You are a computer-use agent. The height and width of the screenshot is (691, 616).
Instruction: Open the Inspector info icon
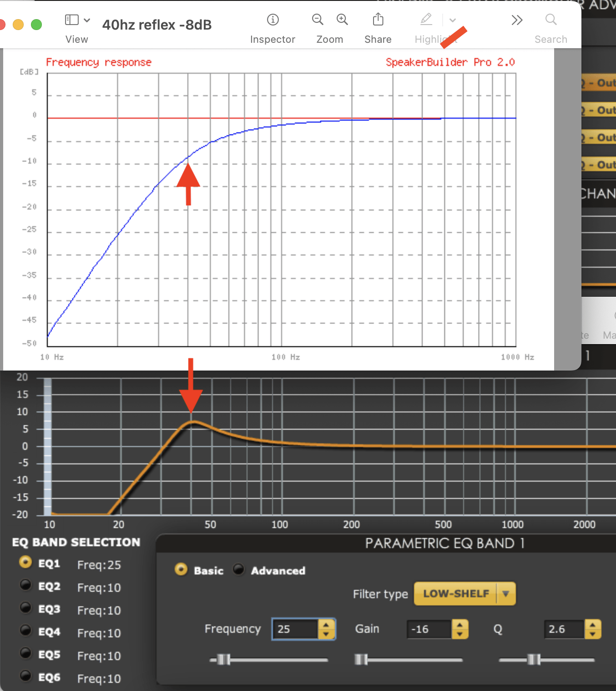pos(273,20)
